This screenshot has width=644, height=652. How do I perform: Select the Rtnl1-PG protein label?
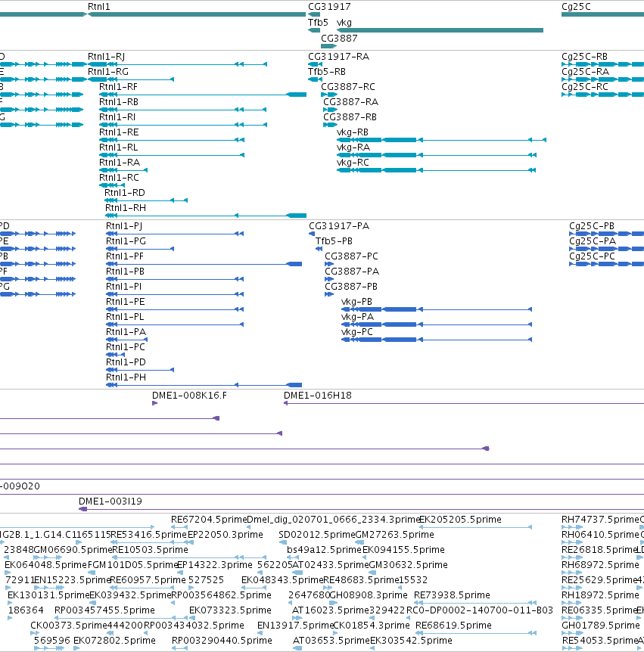126,241
